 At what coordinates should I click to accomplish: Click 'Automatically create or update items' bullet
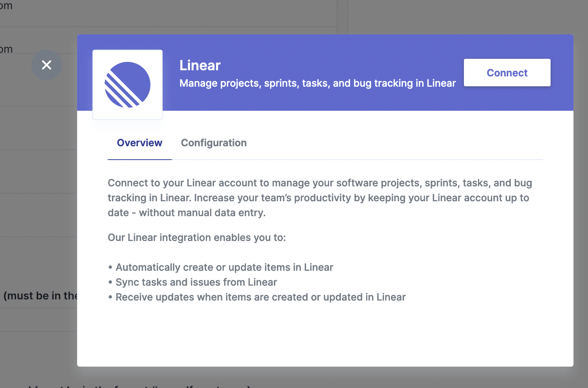click(x=221, y=267)
